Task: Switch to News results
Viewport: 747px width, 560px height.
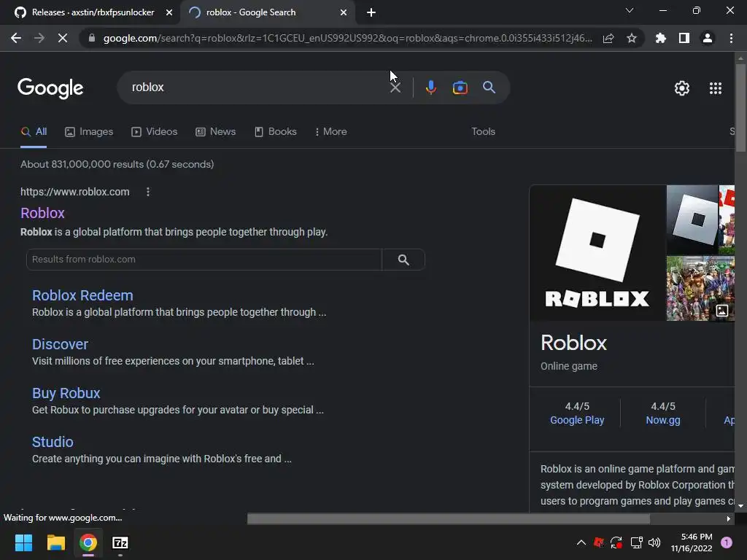Action: 215,132
